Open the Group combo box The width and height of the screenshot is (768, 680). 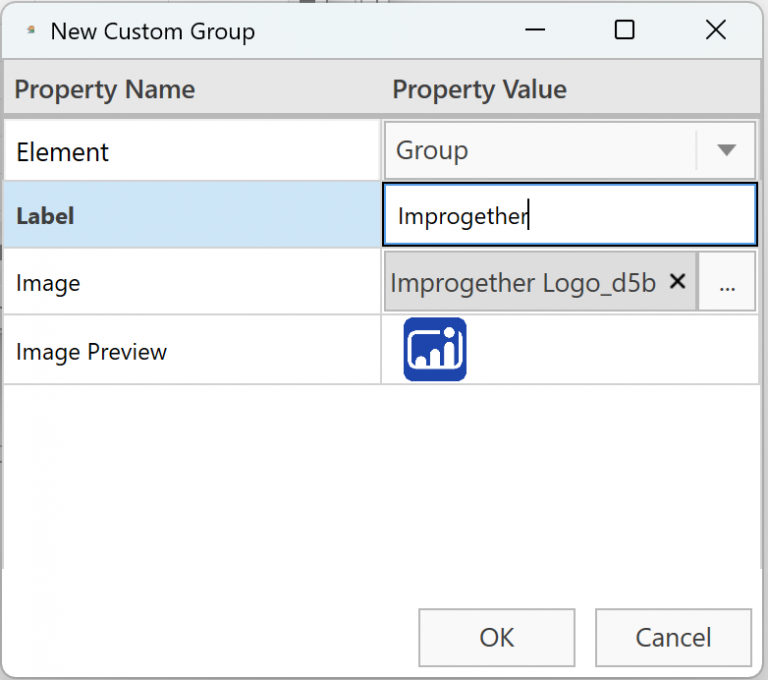pos(540,151)
